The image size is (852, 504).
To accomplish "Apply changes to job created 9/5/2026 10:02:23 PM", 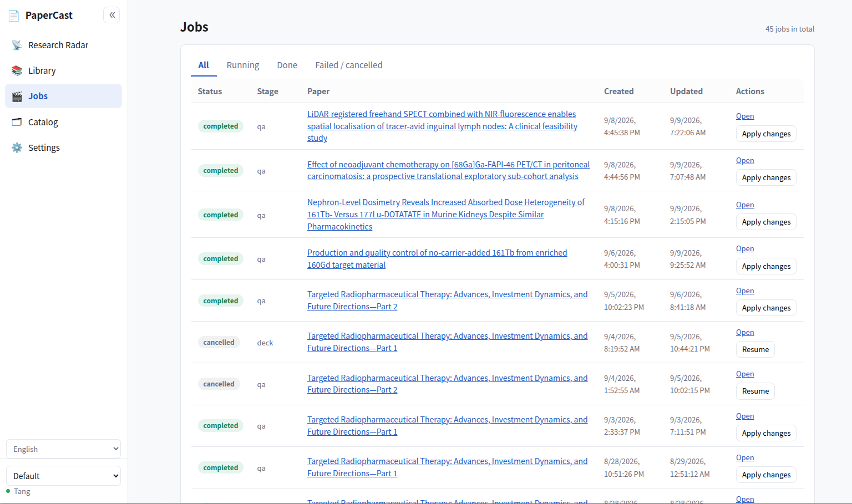I will click(x=766, y=308).
